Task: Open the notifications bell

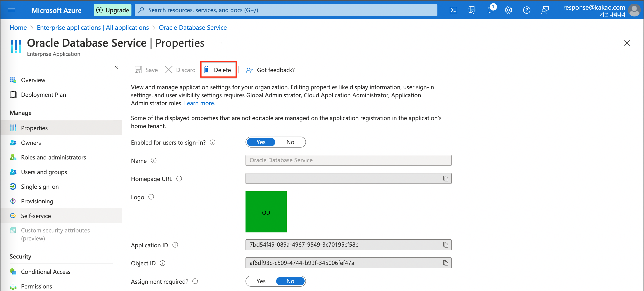Action: tap(490, 10)
